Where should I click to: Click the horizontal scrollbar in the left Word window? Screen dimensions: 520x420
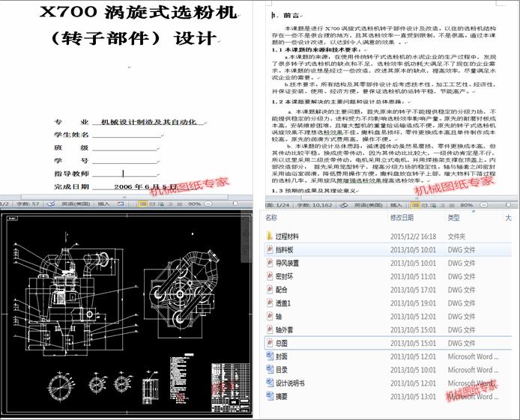[126, 197]
